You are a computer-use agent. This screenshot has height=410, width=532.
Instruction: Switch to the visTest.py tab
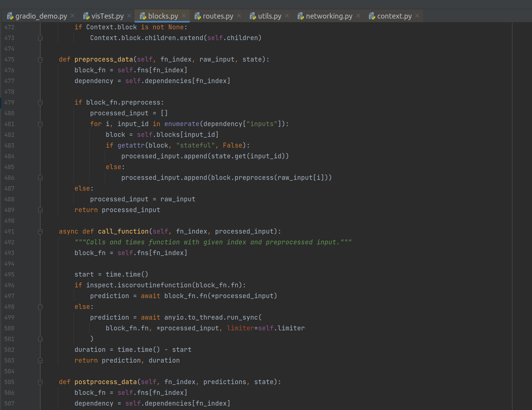pos(107,16)
